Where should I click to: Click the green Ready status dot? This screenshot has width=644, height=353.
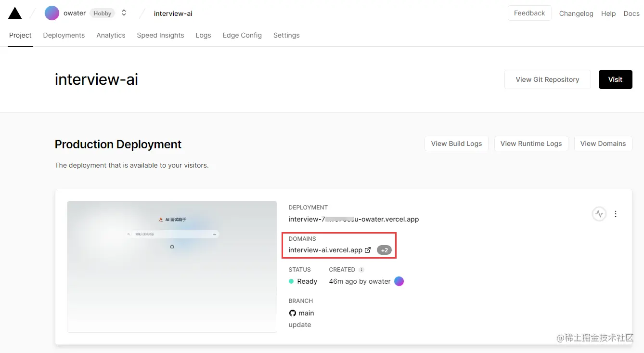[291, 281]
